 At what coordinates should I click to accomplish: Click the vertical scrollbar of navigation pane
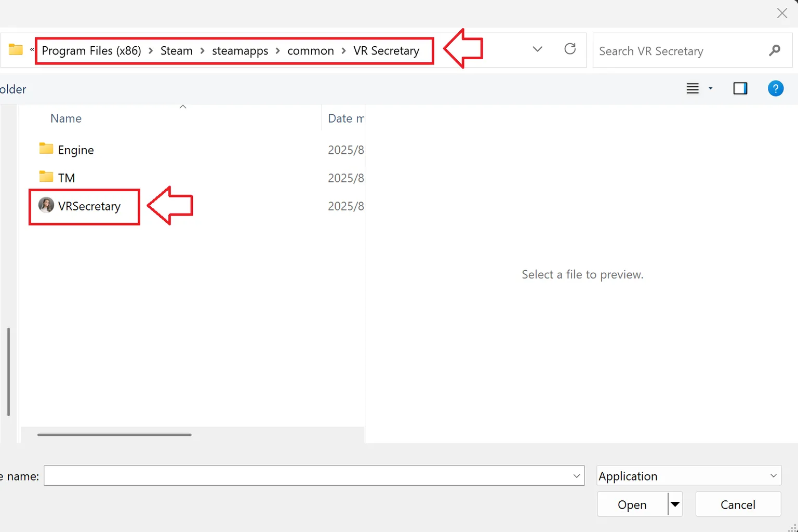click(8, 371)
